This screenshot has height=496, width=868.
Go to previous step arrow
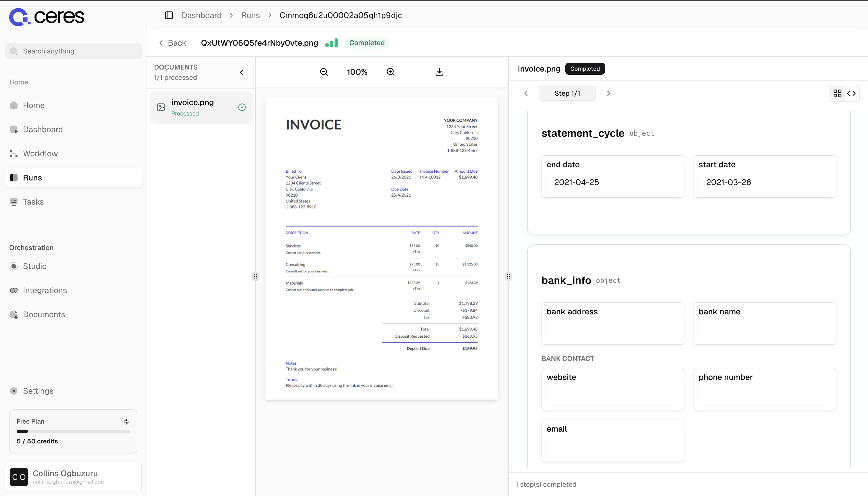[x=526, y=93]
